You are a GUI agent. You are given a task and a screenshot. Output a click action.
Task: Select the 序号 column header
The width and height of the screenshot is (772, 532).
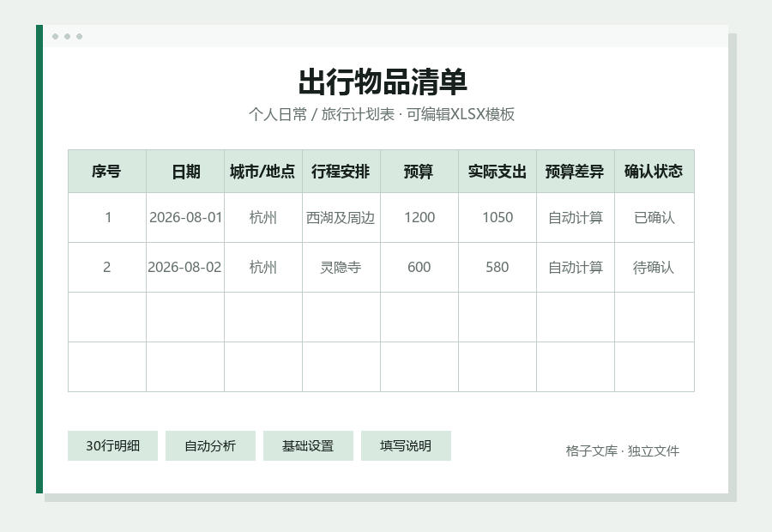pyautogui.click(x=107, y=172)
